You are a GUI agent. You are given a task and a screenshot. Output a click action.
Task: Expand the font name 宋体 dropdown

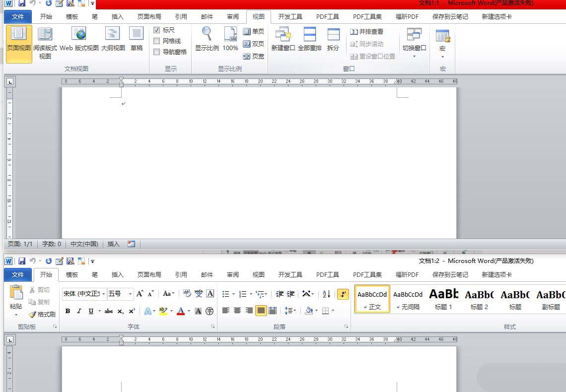coord(104,294)
